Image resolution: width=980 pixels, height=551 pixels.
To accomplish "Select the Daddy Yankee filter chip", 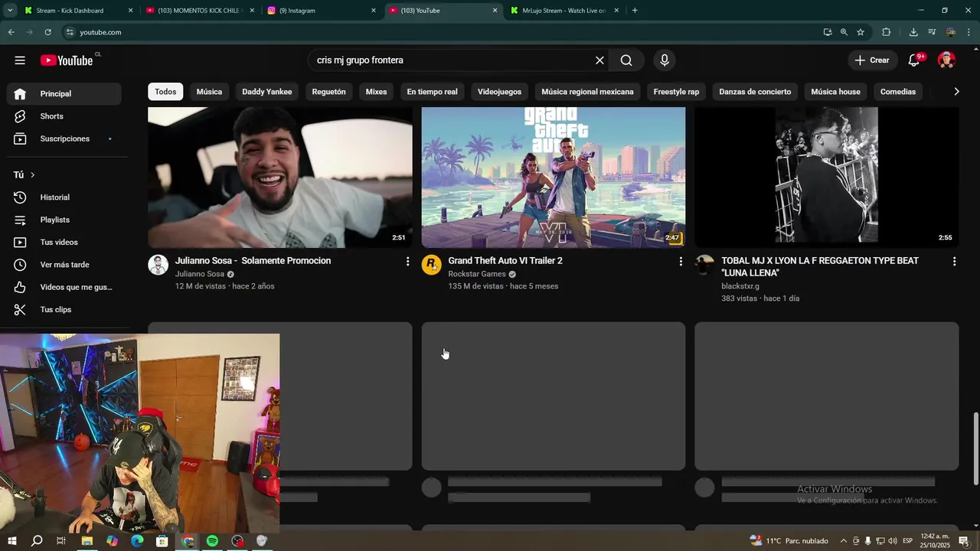I will pyautogui.click(x=267, y=92).
